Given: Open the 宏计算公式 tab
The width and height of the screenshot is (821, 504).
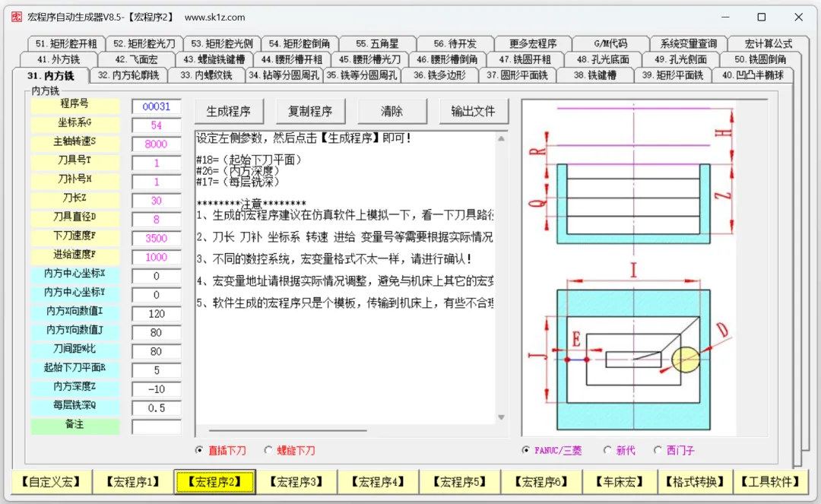Looking at the screenshot, I should (x=769, y=44).
